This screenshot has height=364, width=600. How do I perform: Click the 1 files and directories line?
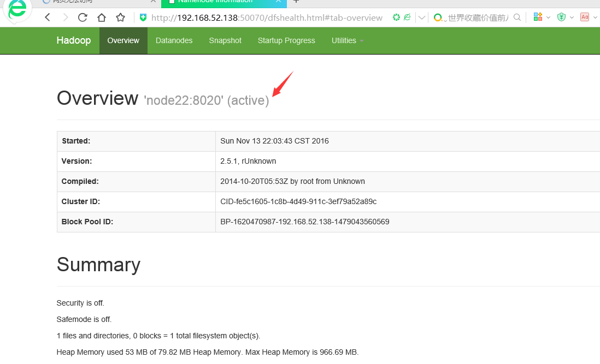click(158, 336)
